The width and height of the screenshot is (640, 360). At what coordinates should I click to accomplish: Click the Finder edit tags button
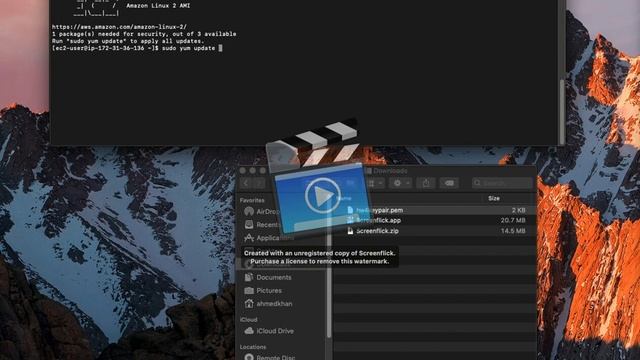449,183
